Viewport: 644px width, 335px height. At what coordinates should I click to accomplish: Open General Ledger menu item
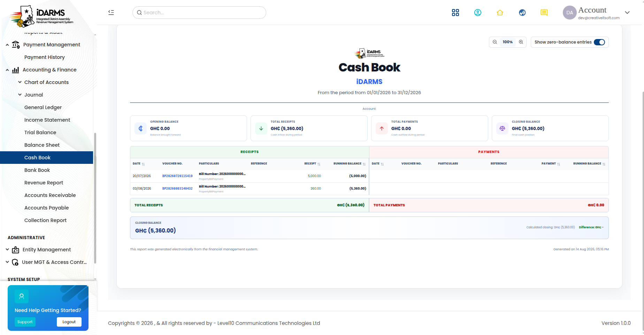tap(43, 107)
